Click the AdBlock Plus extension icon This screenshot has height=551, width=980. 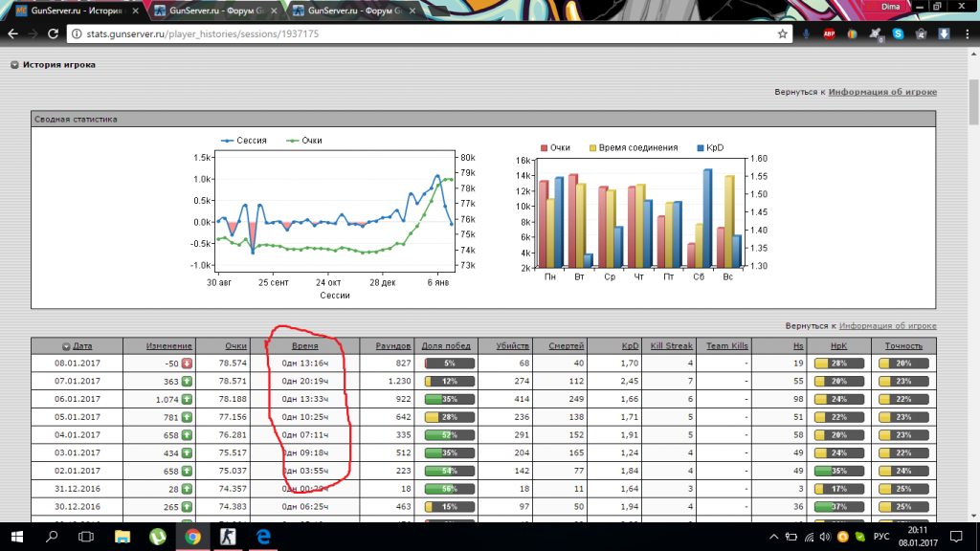[x=829, y=33]
